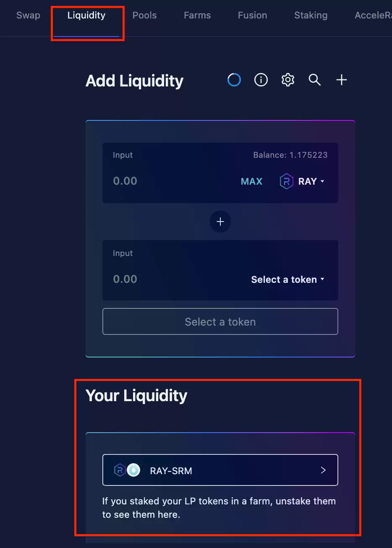The height and width of the screenshot is (548, 392).
Task: Click the RAY-SRM pair token icons
Action: tap(127, 470)
